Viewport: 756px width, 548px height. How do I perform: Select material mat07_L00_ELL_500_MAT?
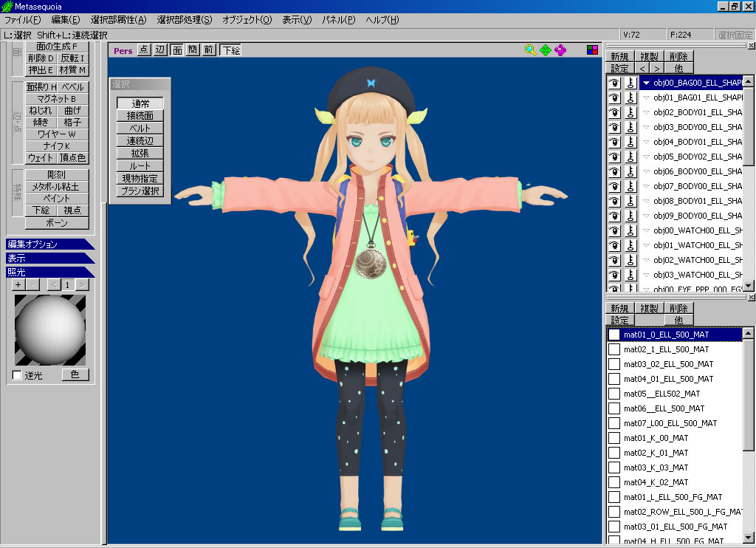(675, 423)
